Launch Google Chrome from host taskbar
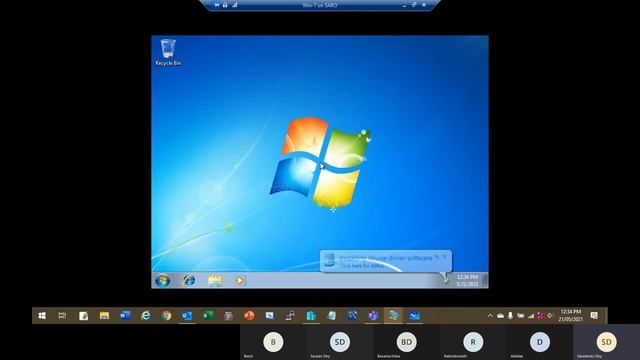Viewport: 640px width, 360px height. (166, 316)
